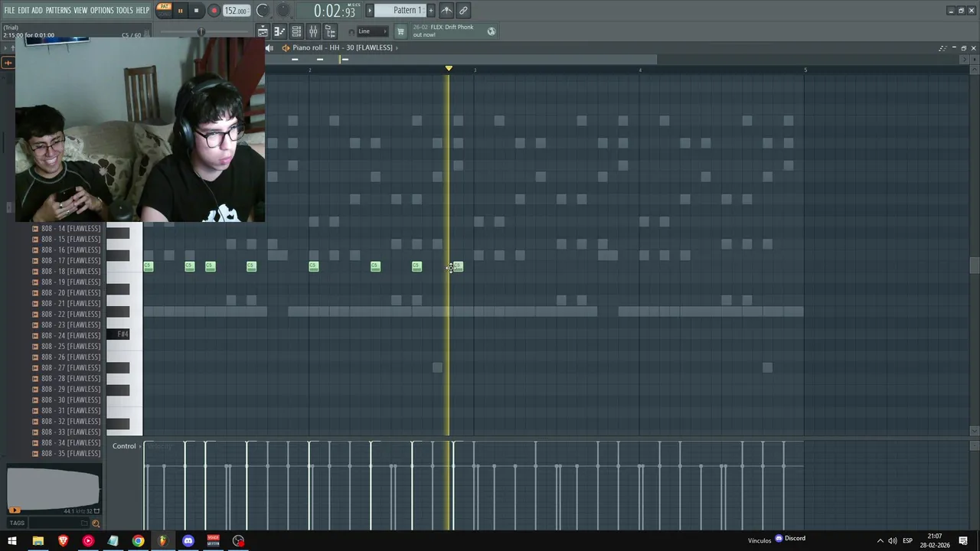Open the Piano roll view icon
The width and height of the screenshot is (980, 551).
[279, 31]
